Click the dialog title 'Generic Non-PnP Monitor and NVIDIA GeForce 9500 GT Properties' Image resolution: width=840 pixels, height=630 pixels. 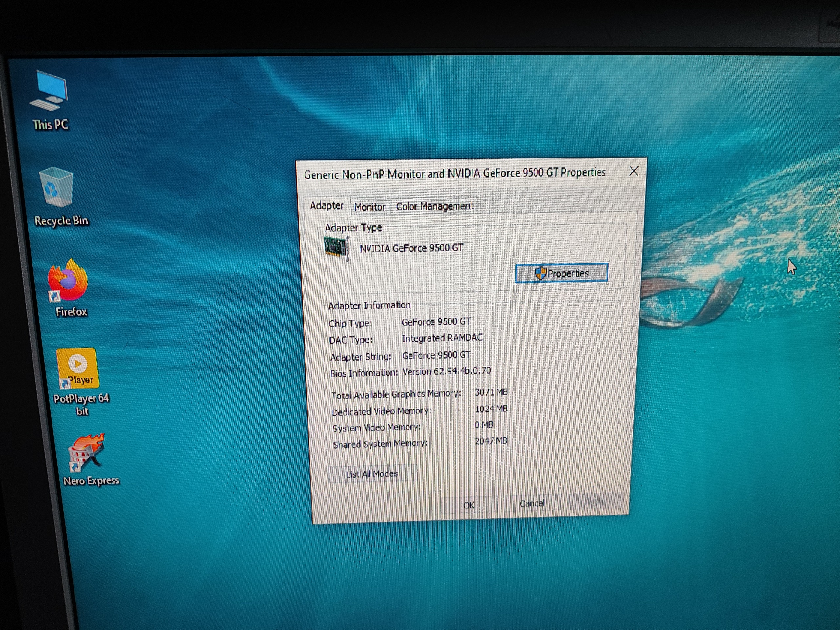[454, 174]
